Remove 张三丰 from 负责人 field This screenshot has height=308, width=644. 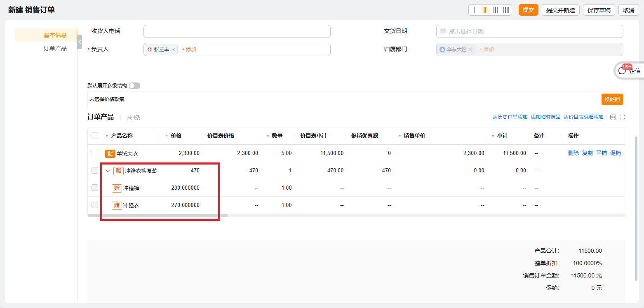click(173, 49)
